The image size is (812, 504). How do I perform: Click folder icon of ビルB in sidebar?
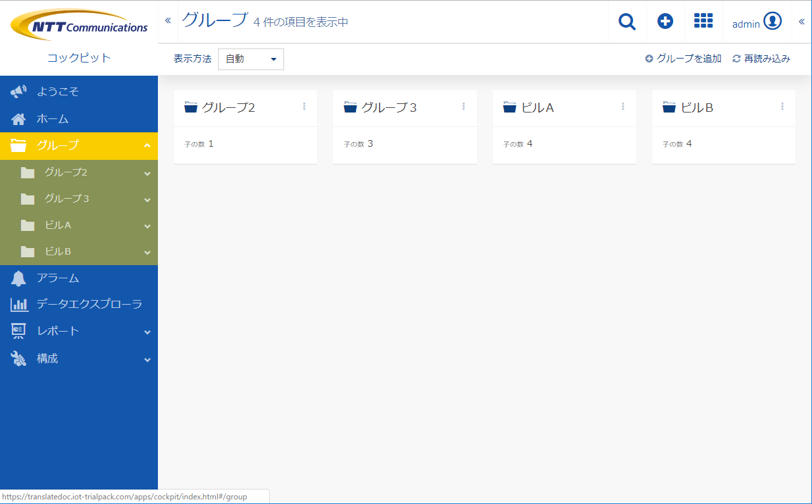point(28,251)
